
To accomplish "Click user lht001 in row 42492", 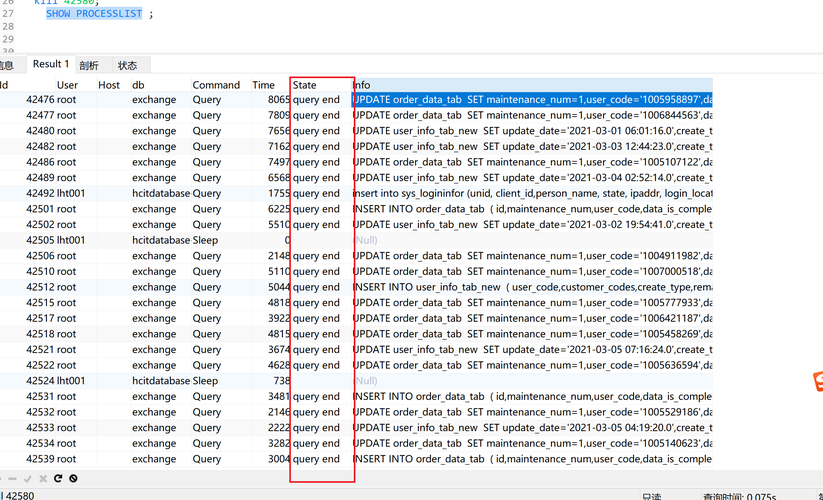I will [x=71, y=194].
